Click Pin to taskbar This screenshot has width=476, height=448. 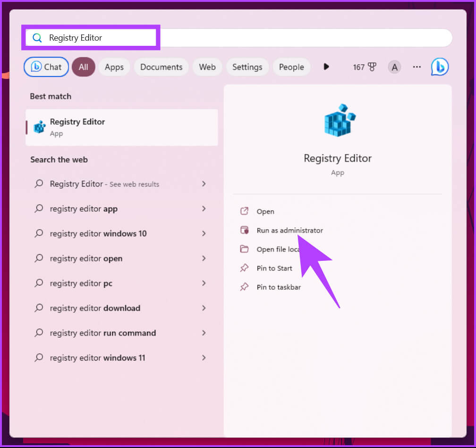pyautogui.click(x=279, y=287)
